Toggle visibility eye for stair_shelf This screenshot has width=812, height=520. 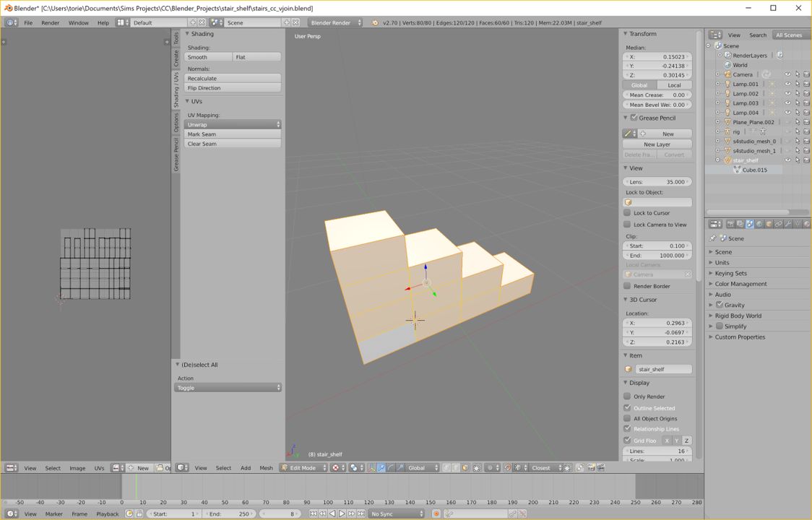[787, 160]
